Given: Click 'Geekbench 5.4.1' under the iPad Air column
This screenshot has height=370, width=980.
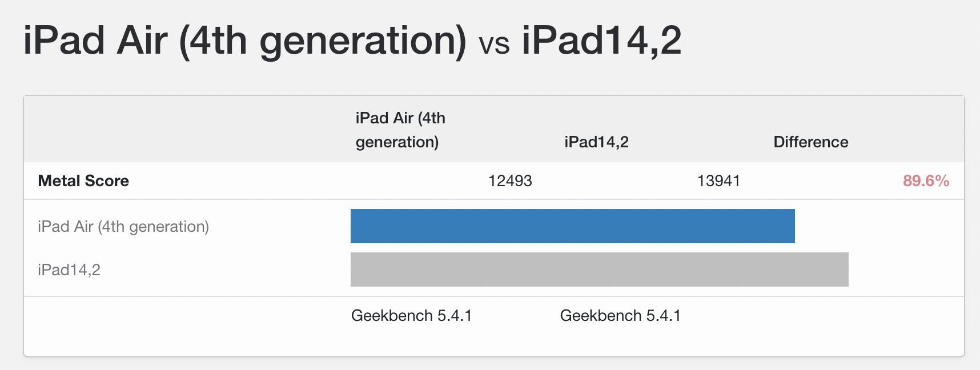Looking at the screenshot, I should click(411, 316).
